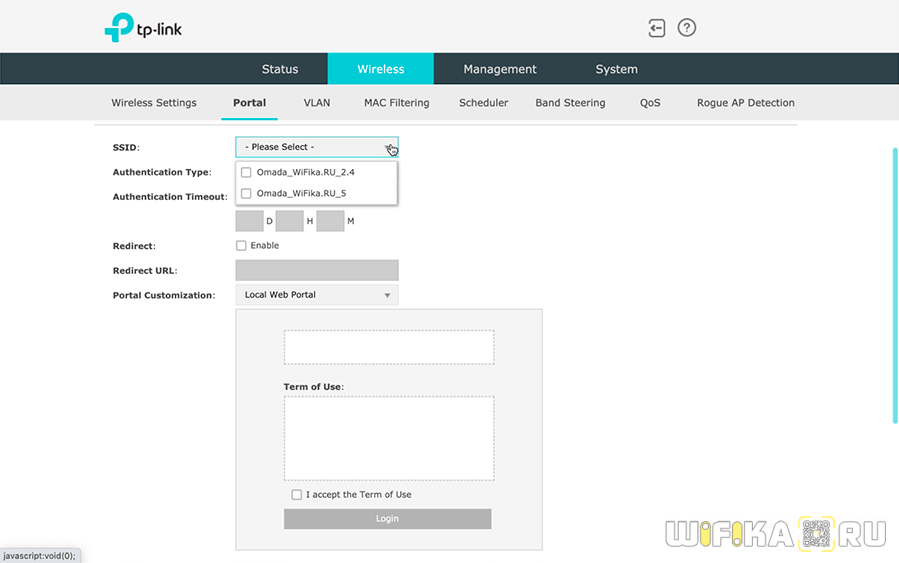
Task: Collapse the SSID Please Select dropdown
Action: point(316,147)
